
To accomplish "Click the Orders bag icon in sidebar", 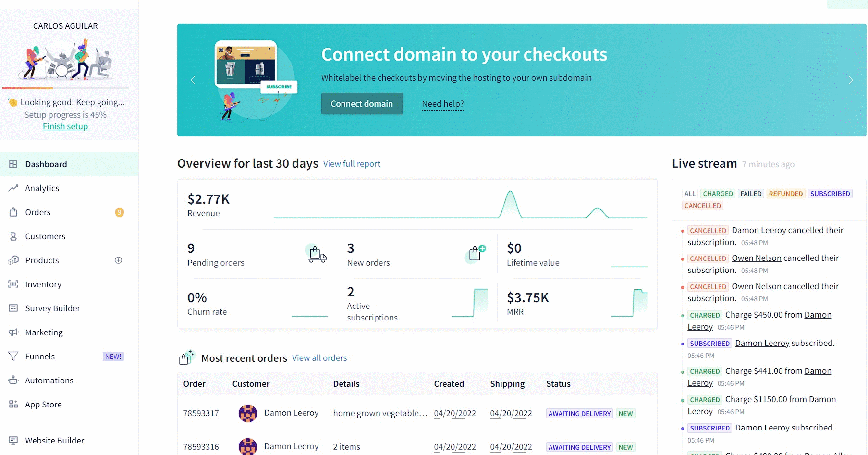I will 13,212.
